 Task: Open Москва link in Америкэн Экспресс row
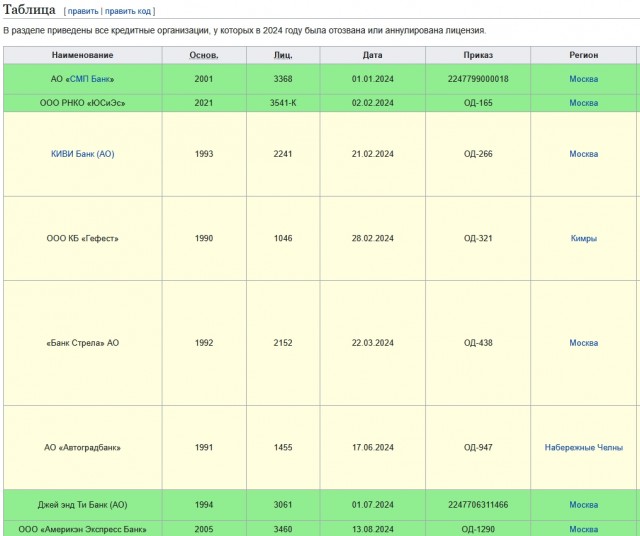pos(584,529)
